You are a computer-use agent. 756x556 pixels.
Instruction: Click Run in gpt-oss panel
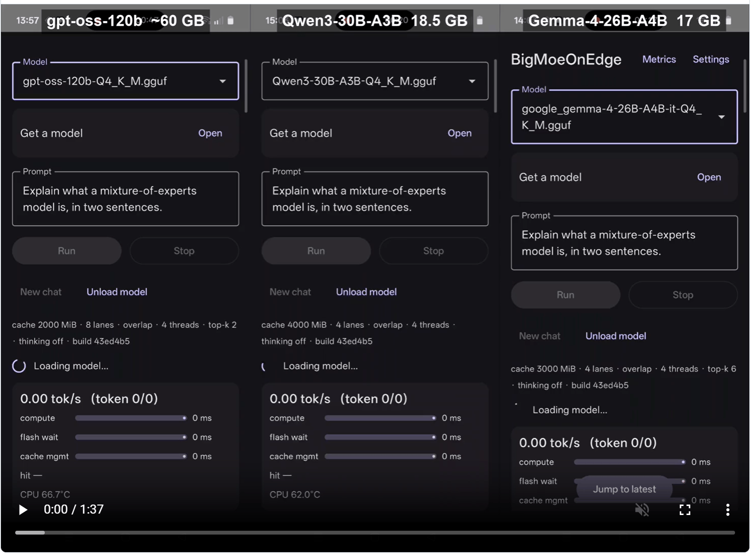click(x=67, y=251)
